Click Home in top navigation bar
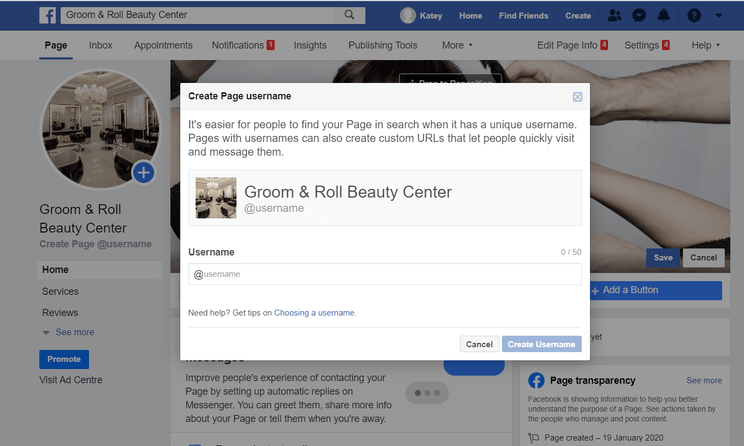Viewport: 744px width, 446px height. click(470, 16)
